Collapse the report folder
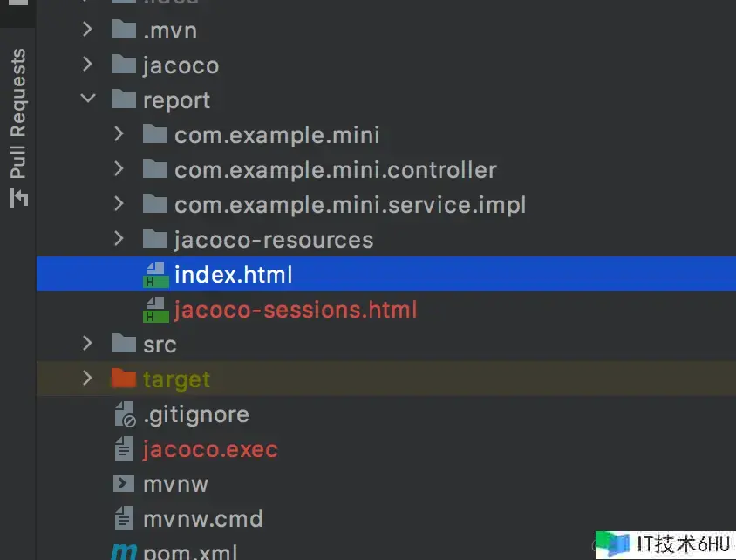736x560 pixels. (x=87, y=99)
